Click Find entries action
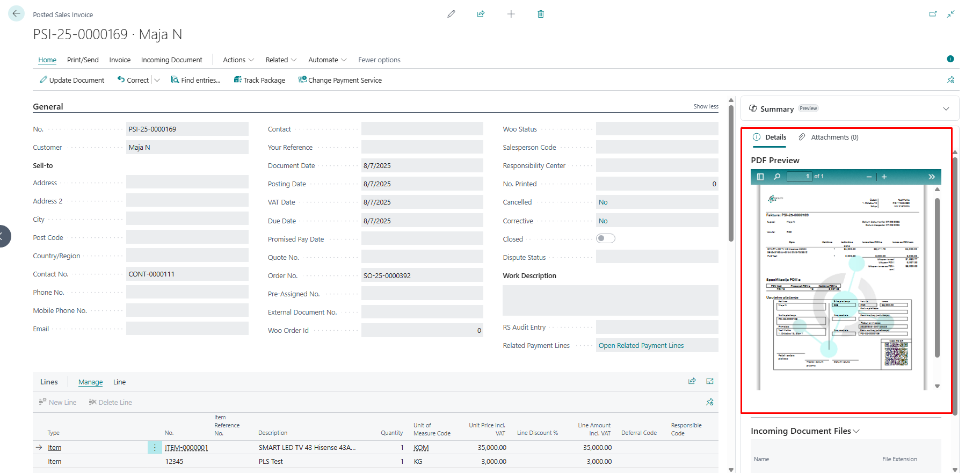The width and height of the screenshot is (980, 473). click(196, 80)
